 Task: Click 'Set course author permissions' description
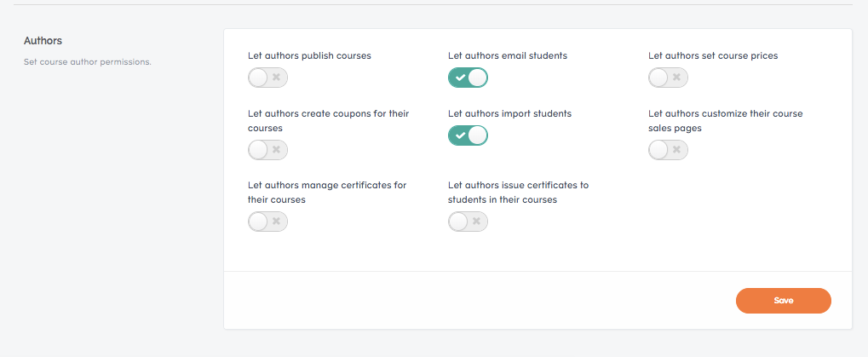click(x=88, y=62)
